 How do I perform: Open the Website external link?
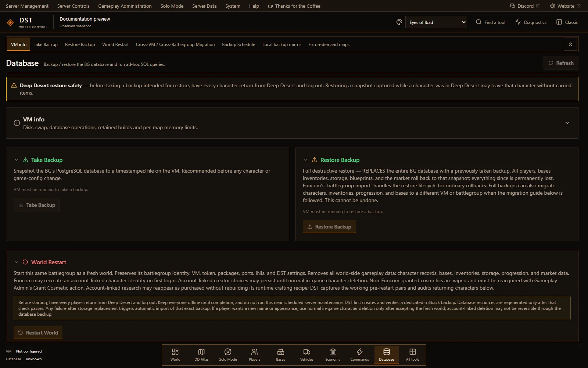[x=565, y=6]
